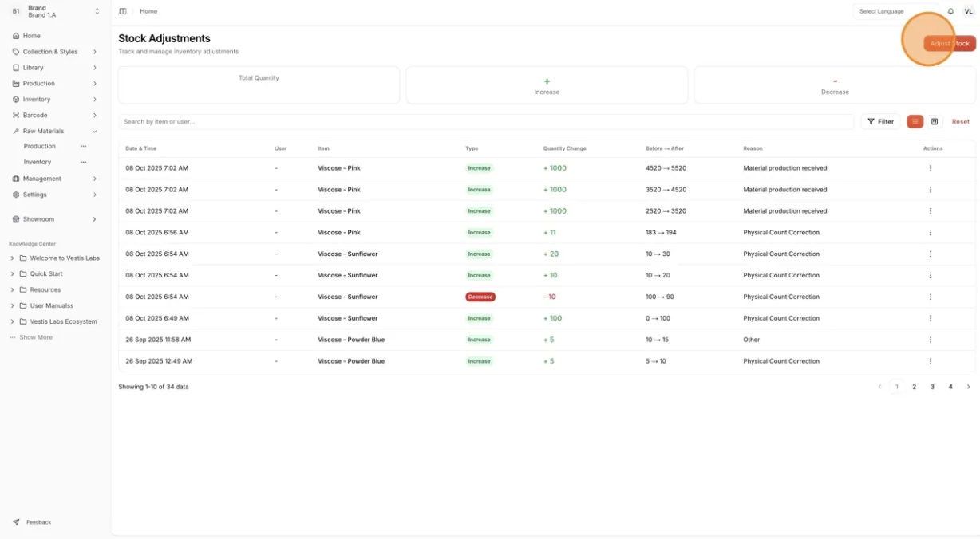Image resolution: width=980 pixels, height=539 pixels.
Task: Click the Adjust Stock button
Action: tap(950, 44)
